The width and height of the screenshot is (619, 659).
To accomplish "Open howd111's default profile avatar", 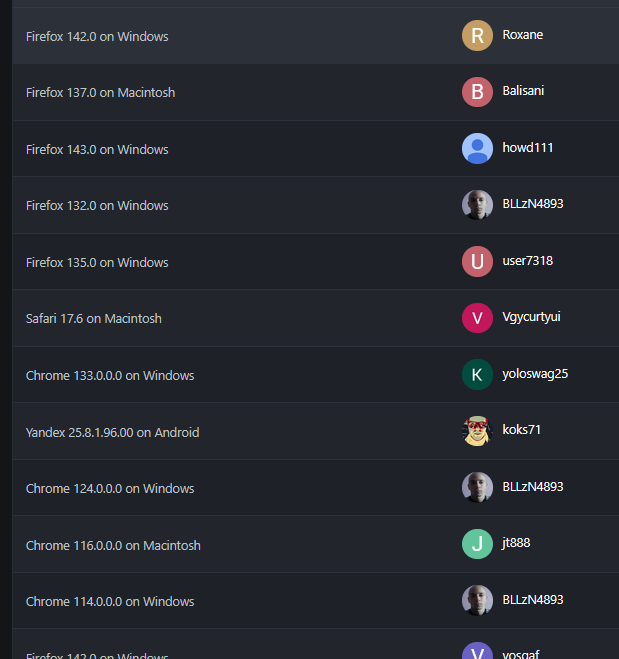I will pos(477,149).
